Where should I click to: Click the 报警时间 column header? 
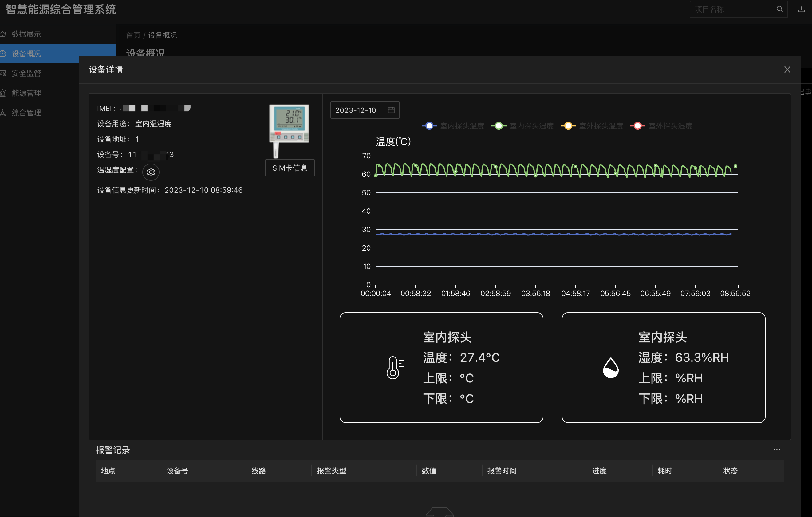coord(502,471)
